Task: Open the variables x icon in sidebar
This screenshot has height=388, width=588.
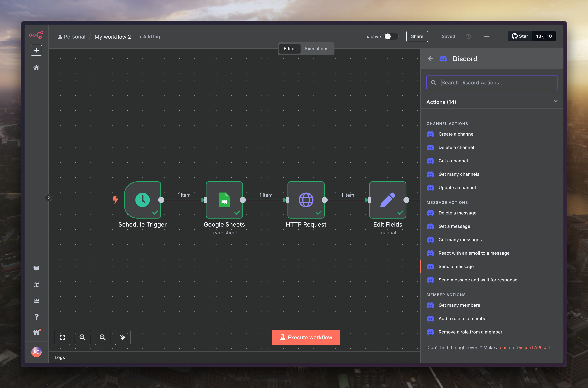Action: click(x=36, y=285)
